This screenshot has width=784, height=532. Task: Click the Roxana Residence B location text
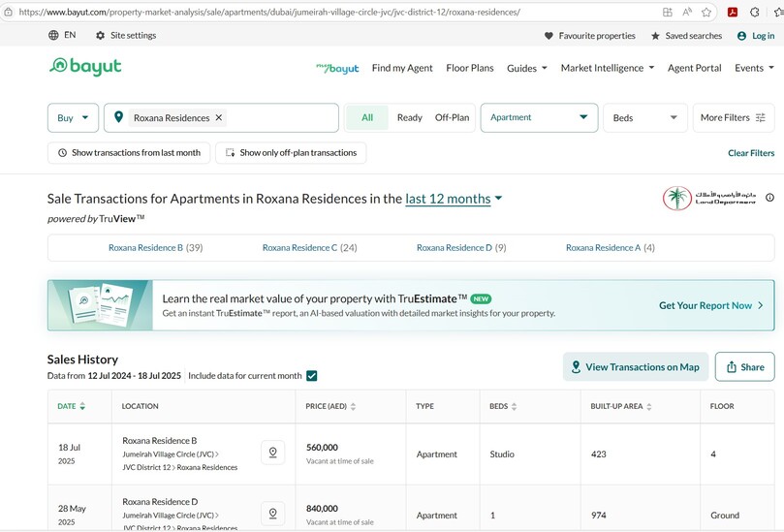pyautogui.click(x=160, y=441)
